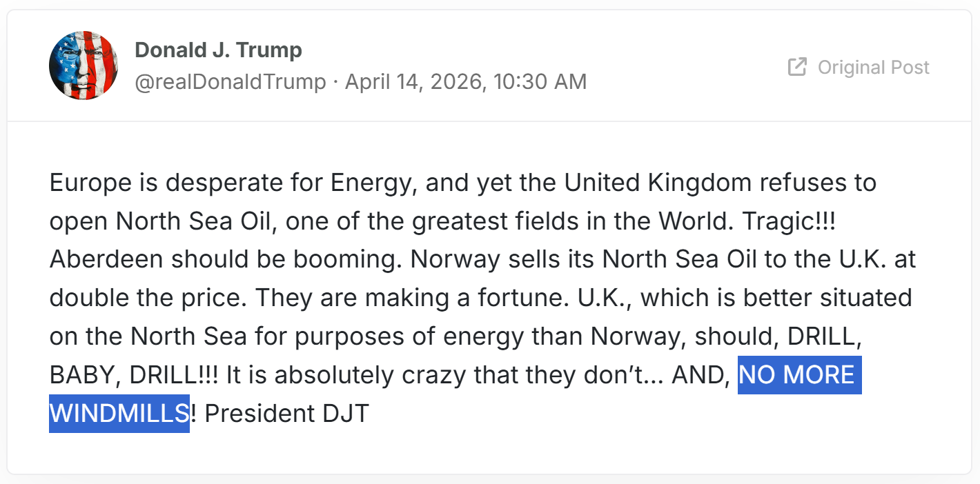Click the highlighted WINDMILLS word
Viewport: 980px width, 484px height.
(x=119, y=414)
